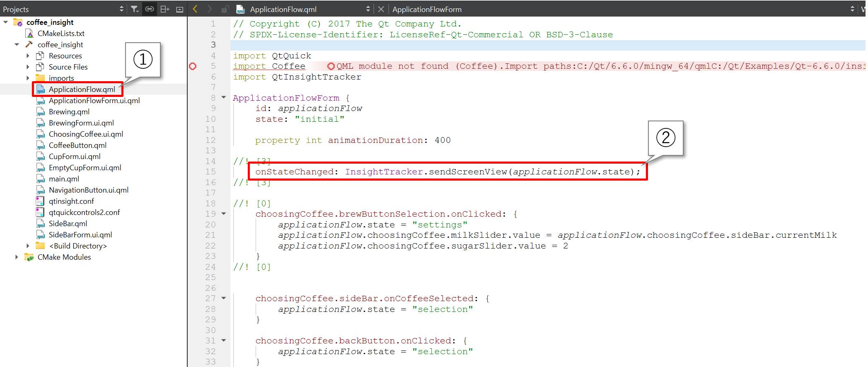
Task: Toggle synchronize with editor link icon
Action: pyautogui.click(x=150, y=9)
